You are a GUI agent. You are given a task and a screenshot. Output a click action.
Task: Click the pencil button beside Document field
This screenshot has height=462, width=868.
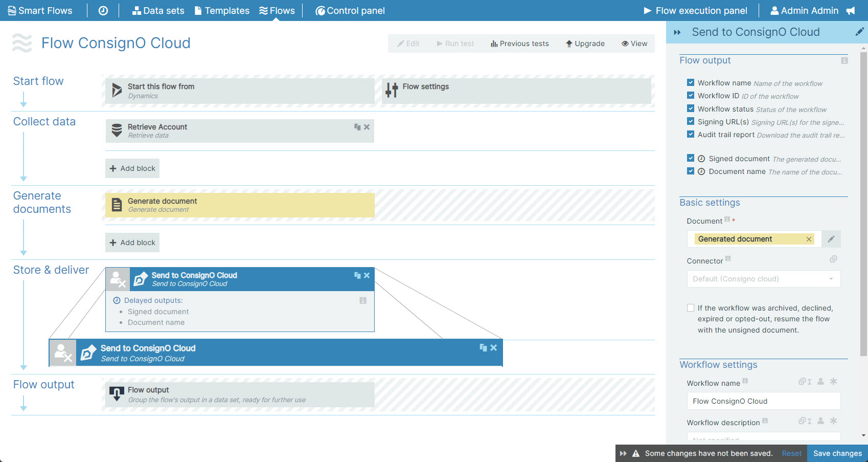click(x=831, y=239)
